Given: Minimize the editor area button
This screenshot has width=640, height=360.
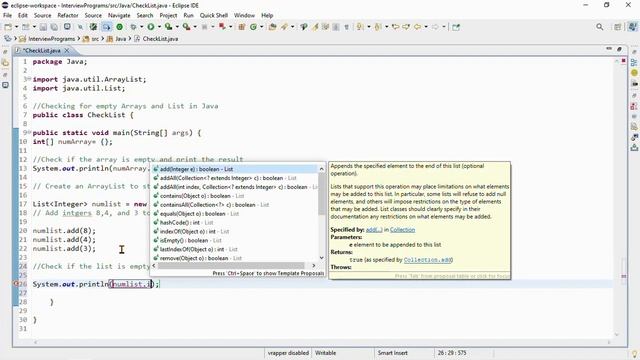Looking at the screenshot, I should tap(609, 49).
